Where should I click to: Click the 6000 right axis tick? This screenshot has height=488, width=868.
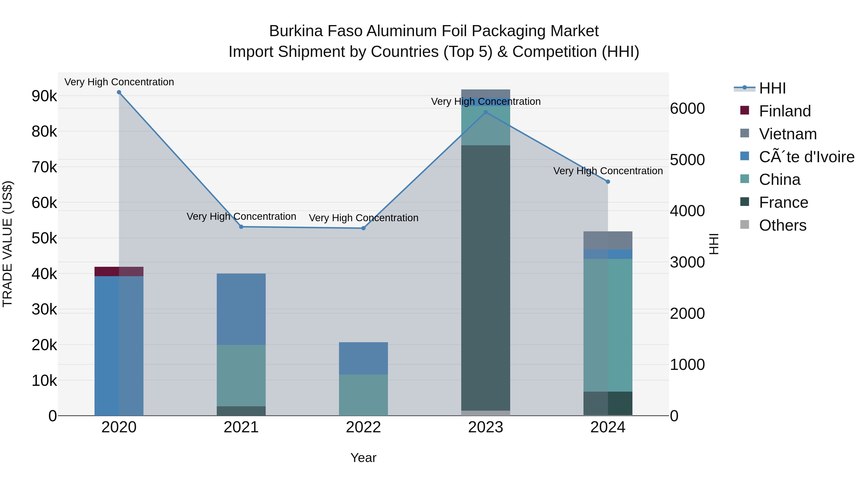click(x=687, y=108)
